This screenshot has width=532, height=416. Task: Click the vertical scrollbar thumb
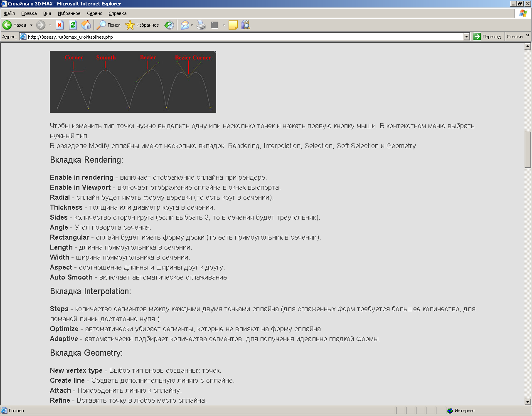coord(528,150)
